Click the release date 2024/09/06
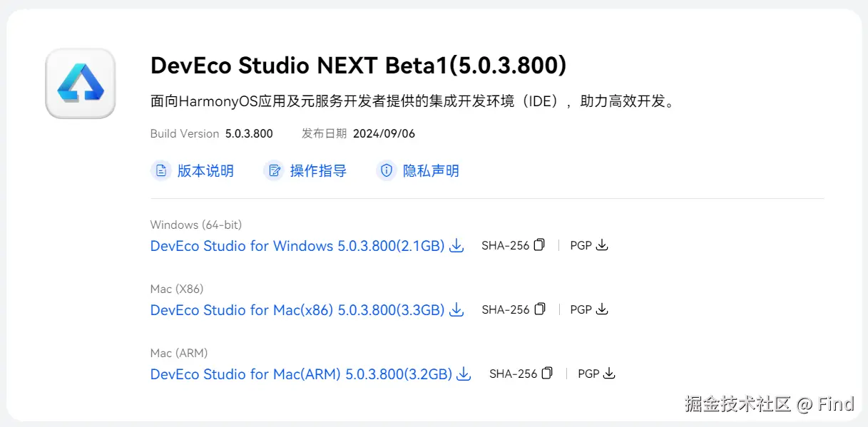The image size is (868, 427). pyautogui.click(x=384, y=133)
